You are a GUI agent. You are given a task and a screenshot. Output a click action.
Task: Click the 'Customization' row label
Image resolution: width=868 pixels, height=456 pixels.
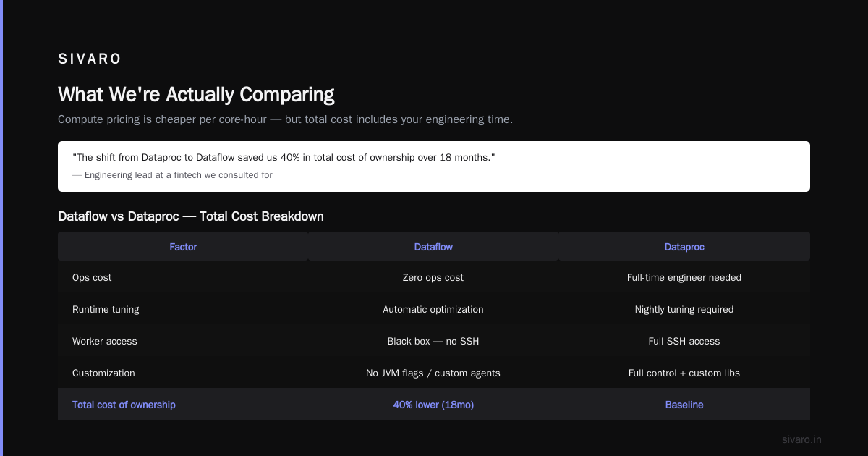tap(103, 373)
